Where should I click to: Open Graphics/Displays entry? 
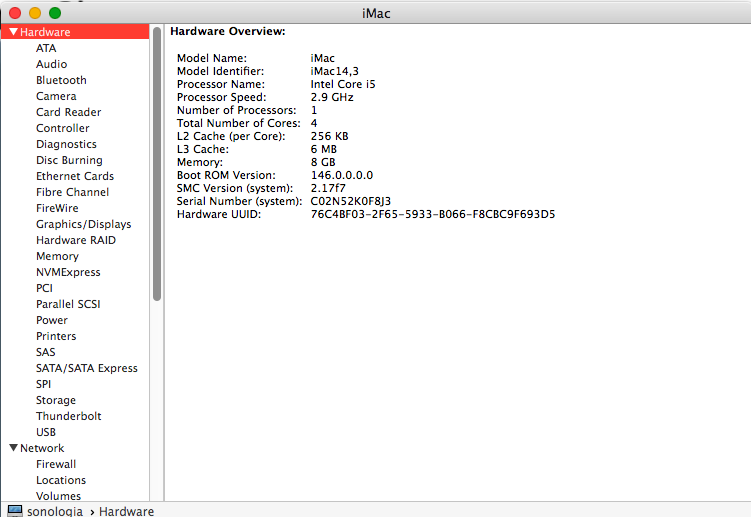83,224
